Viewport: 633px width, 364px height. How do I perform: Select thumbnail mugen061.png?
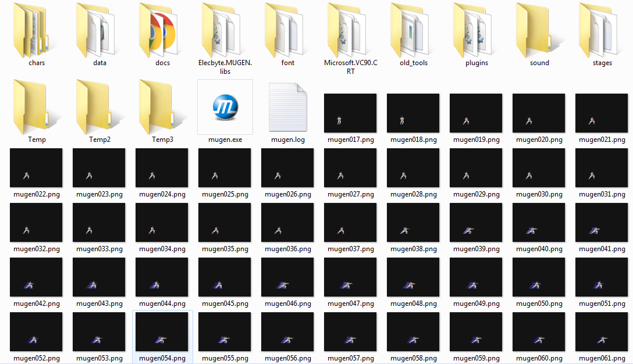(x=602, y=331)
